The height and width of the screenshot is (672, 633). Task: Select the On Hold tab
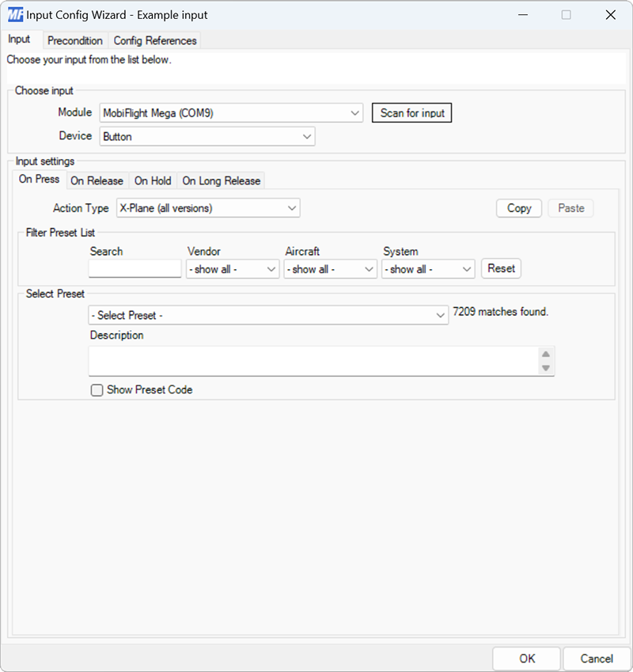pos(152,180)
